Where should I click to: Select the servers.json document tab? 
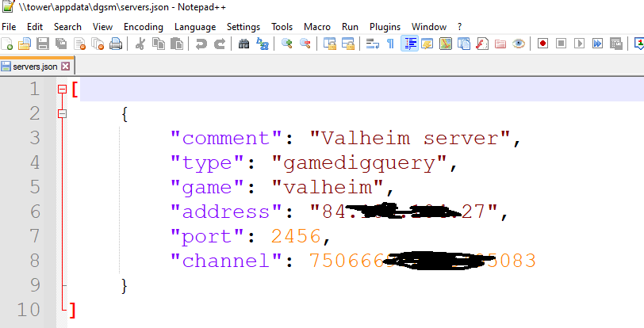tap(36, 66)
